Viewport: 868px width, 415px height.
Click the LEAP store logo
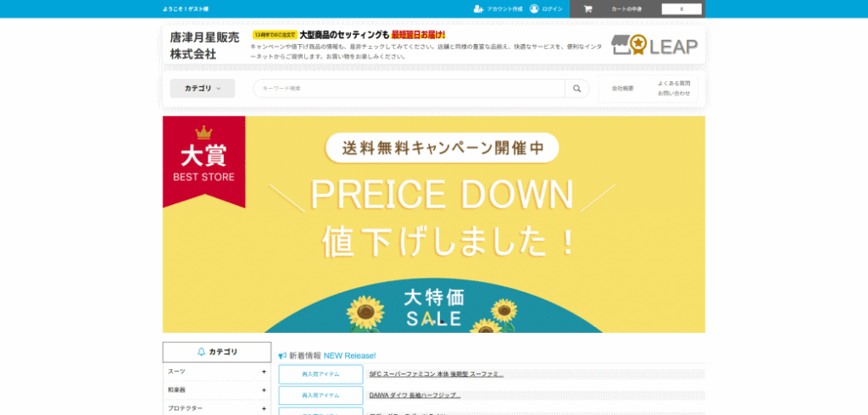(654, 46)
